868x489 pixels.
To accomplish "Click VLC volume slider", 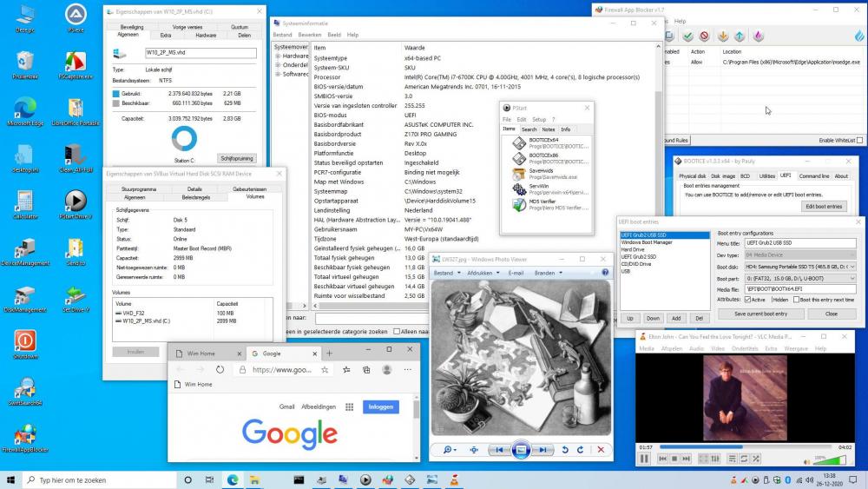I will (x=829, y=459).
